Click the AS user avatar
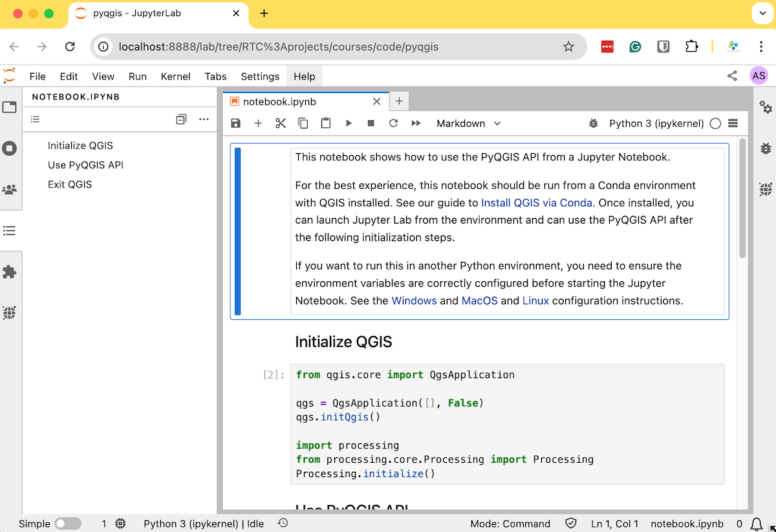This screenshot has height=532, width=776. [x=759, y=76]
